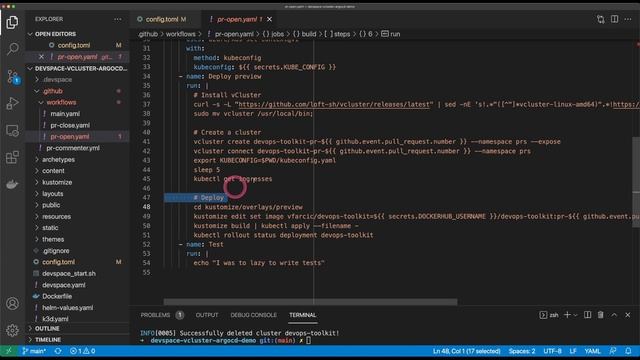This screenshot has height=360, width=640.
Task: Change indentation via Spaces: 2
Action: coord(522,351)
